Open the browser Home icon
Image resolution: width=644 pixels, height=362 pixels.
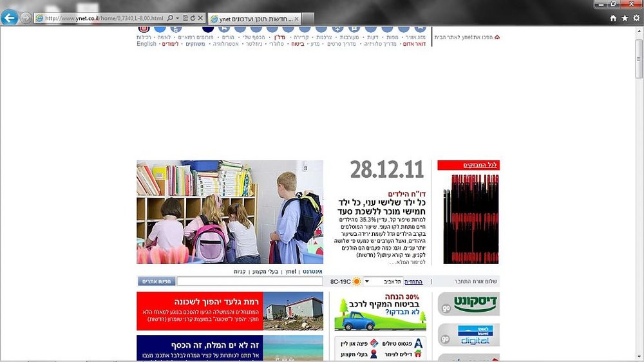613,18
